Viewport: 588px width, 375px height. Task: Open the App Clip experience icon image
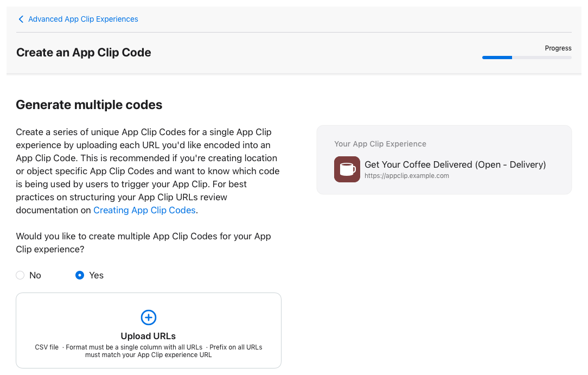pyautogui.click(x=347, y=169)
